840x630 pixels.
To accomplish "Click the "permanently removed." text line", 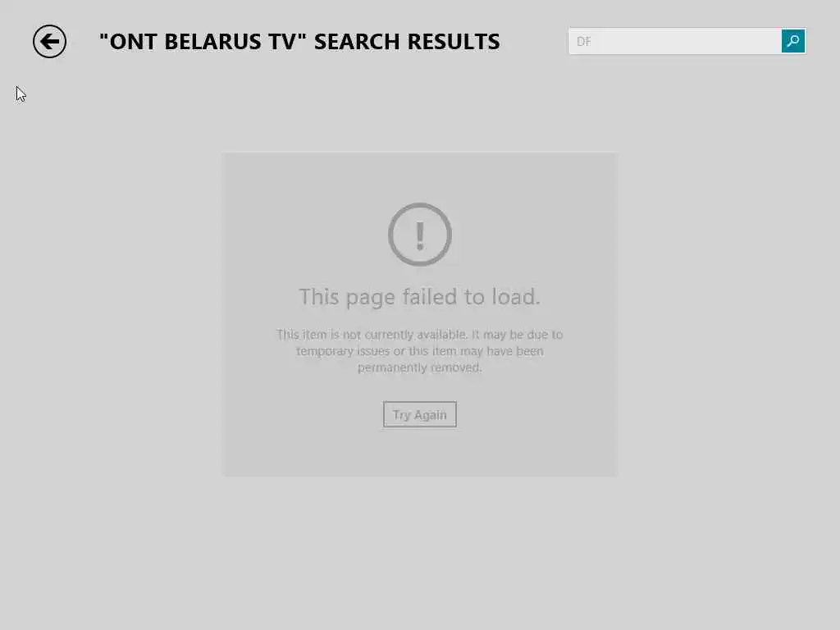I will [419, 367].
